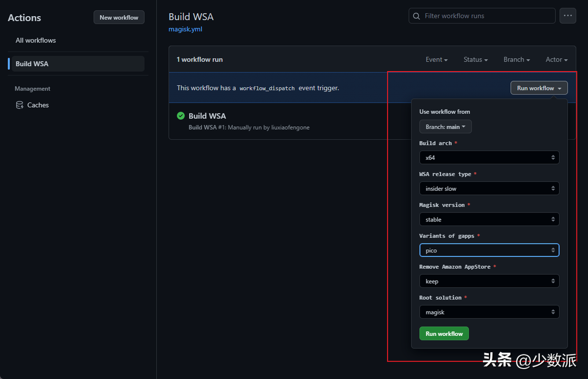Click the New workflow button
This screenshot has width=588, height=379.
coord(119,17)
